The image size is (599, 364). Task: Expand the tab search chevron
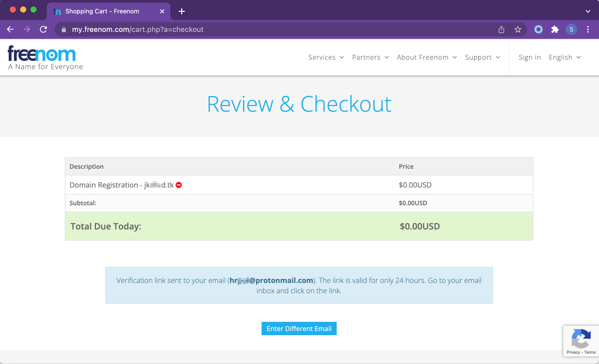click(588, 11)
